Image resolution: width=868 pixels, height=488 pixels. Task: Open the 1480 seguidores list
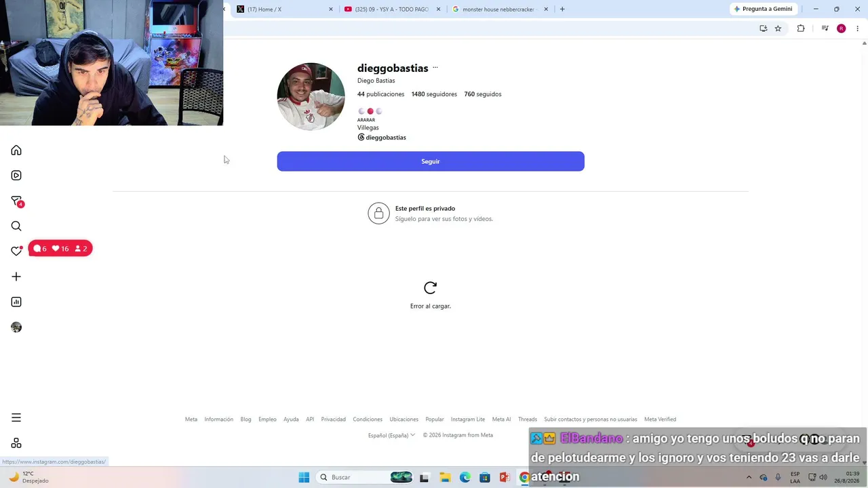[434, 94]
